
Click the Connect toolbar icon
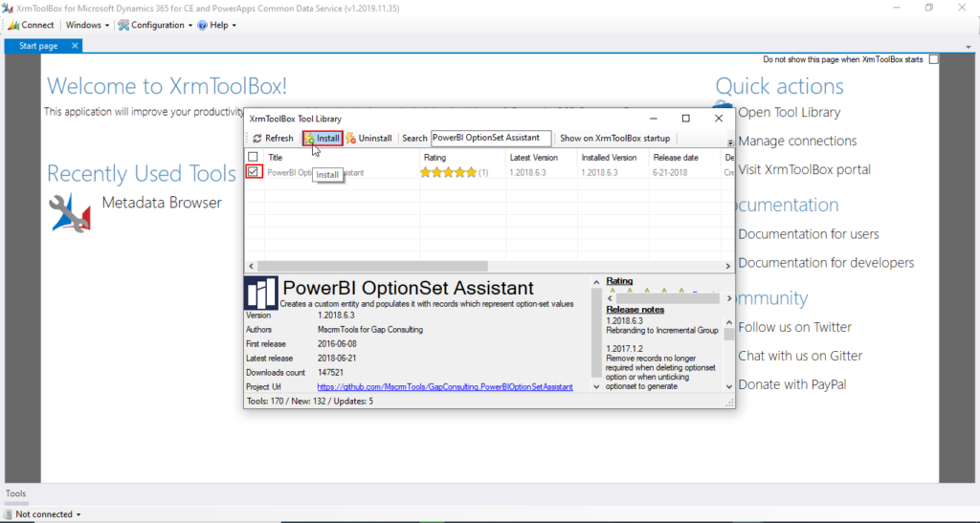[13, 26]
